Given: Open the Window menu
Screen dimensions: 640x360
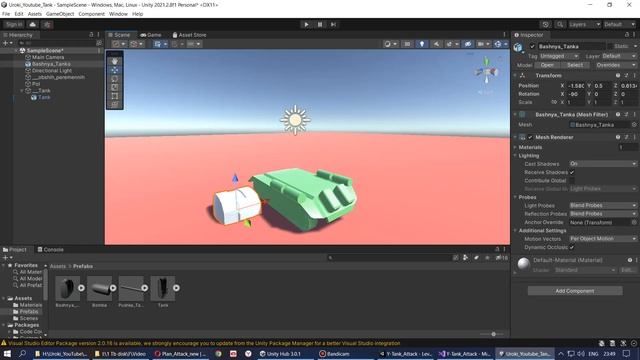Looking at the screenshot, I should click(118, 14).
